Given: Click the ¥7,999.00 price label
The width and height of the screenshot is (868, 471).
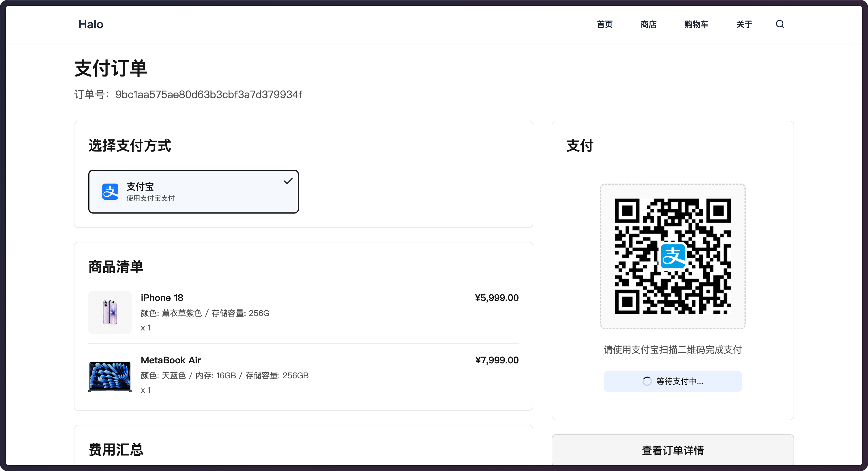Looking at the screenshot, I should [x=497, y=360].
